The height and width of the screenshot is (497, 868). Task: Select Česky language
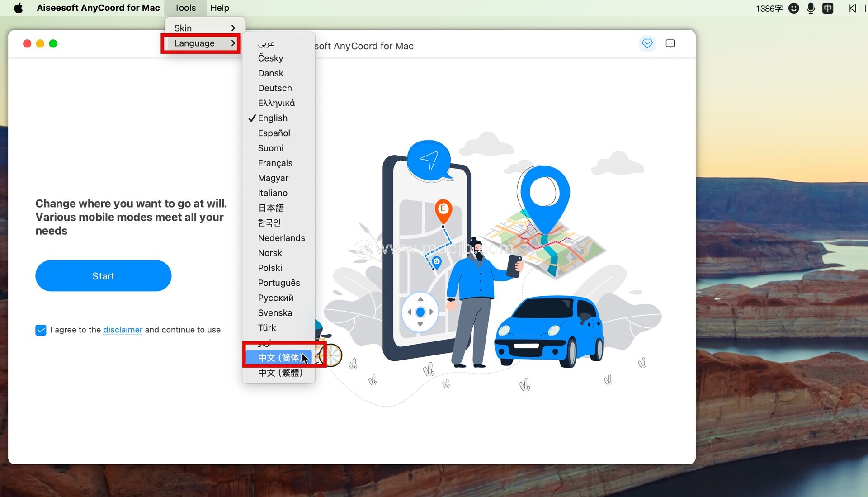pos(278,58)
